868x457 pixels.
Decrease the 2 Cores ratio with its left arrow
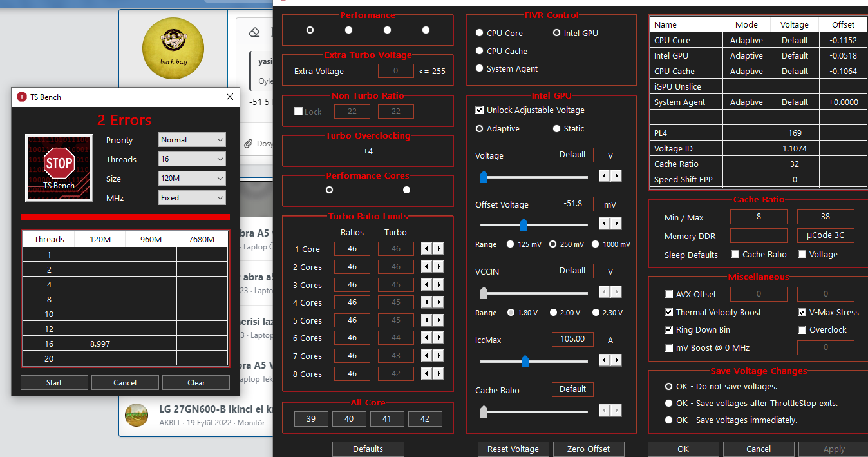(426, 267)
